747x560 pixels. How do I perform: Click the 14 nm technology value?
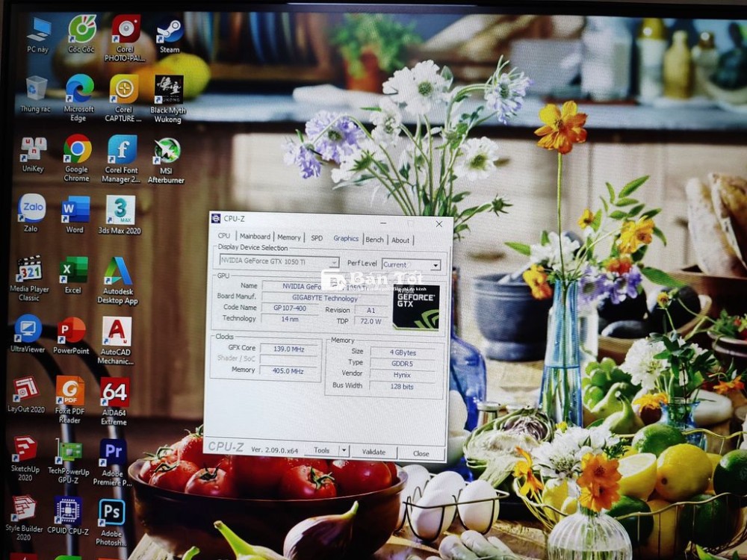pos(290,319)
